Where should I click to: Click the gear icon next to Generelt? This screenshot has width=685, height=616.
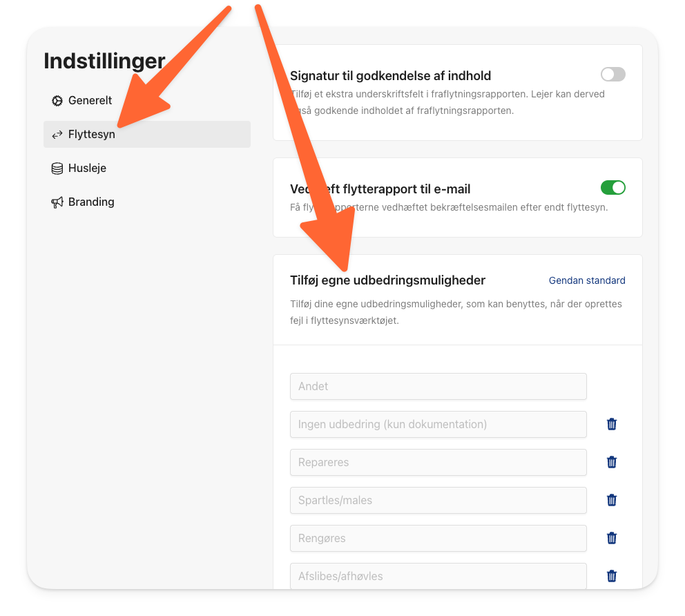[57, 101]
